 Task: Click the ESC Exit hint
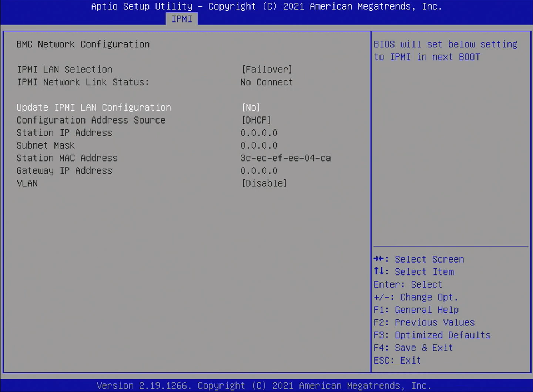coord(397,360)
